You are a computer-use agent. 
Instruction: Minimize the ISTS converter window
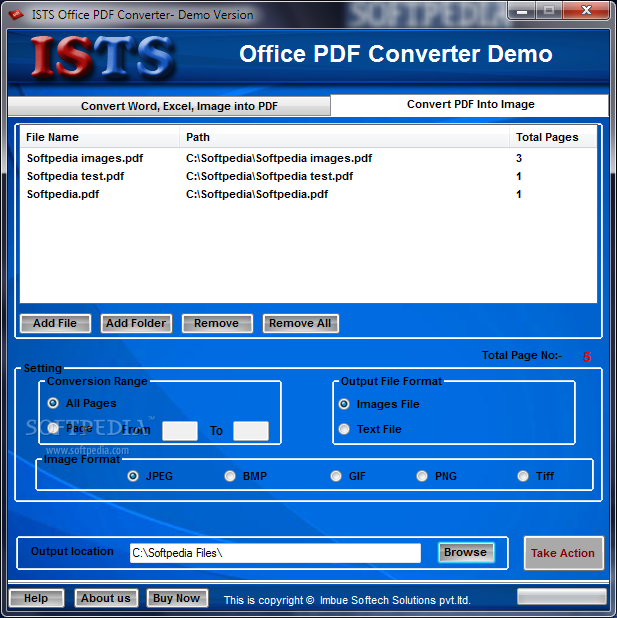522,10
